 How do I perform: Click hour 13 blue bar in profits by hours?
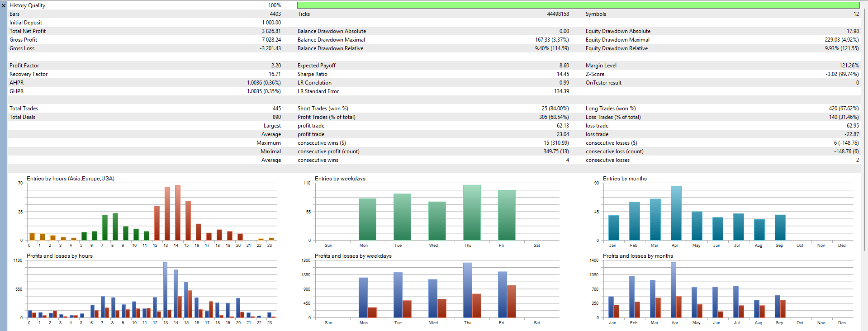tap(165, 290)
